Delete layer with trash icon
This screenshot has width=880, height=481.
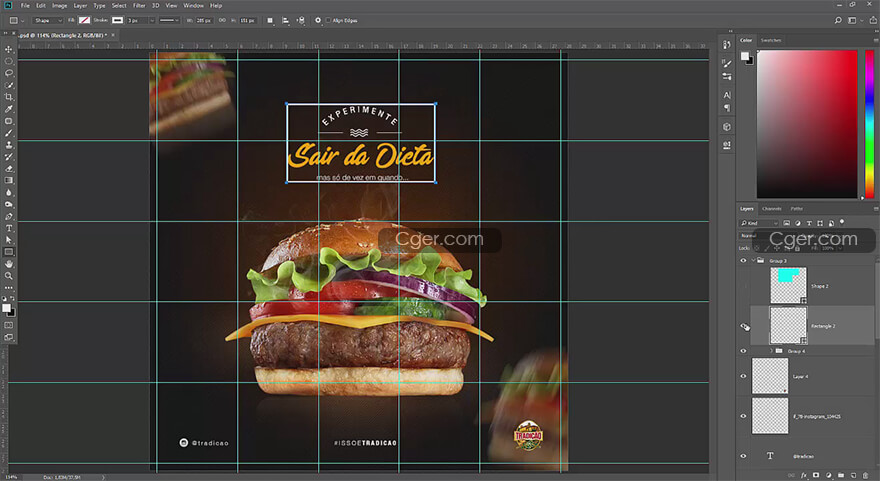point(865,475)
